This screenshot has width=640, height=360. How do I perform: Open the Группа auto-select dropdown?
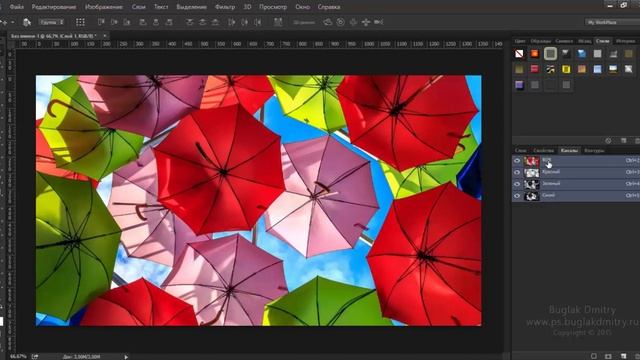point(51,22)
